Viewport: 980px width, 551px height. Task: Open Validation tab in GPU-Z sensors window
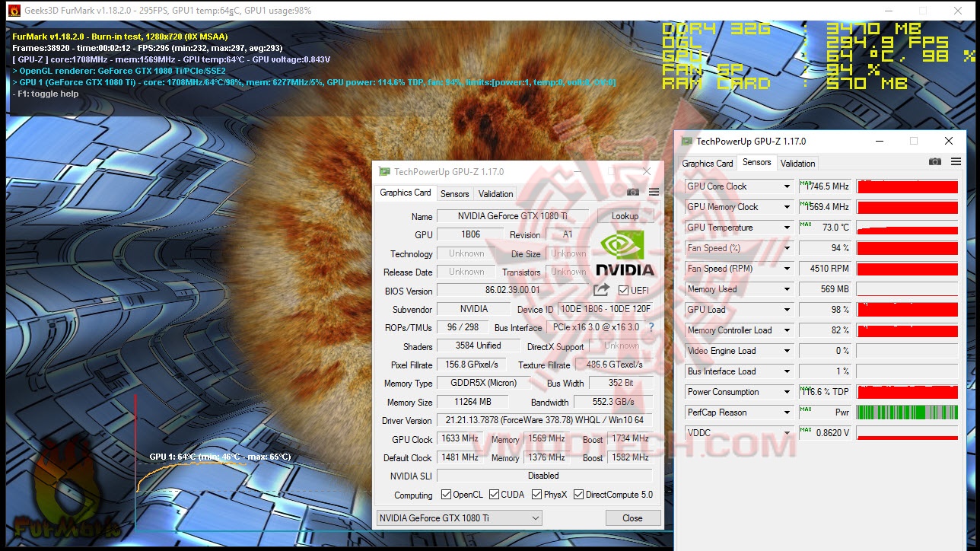click(x=797, y=163)
